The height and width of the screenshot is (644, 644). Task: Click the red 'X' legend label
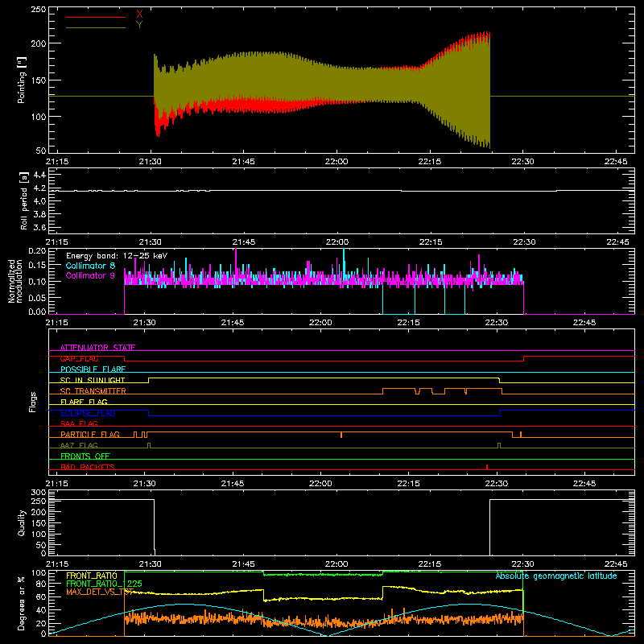click(139, 14)
